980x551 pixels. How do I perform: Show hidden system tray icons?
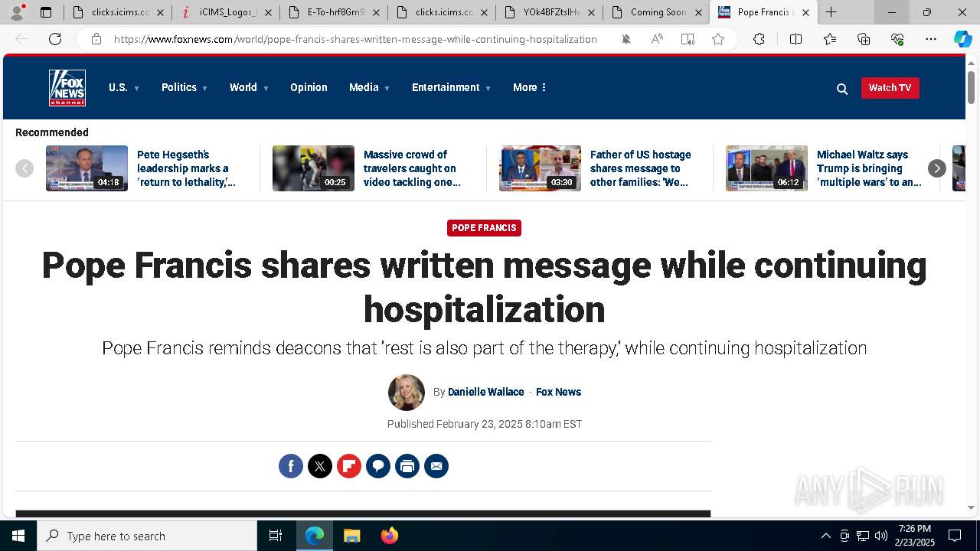[x=825, y=536]
